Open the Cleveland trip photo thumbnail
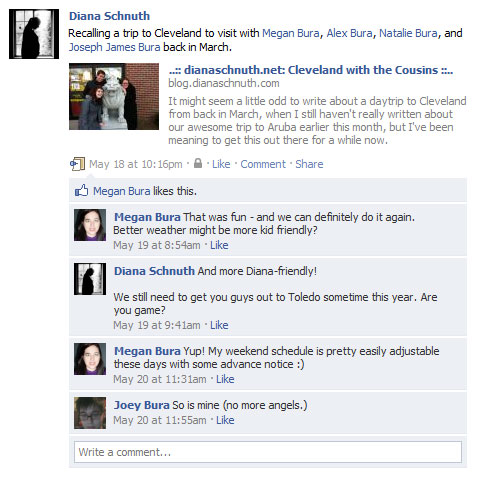This screenshot has width=477, height=477. 114,96
